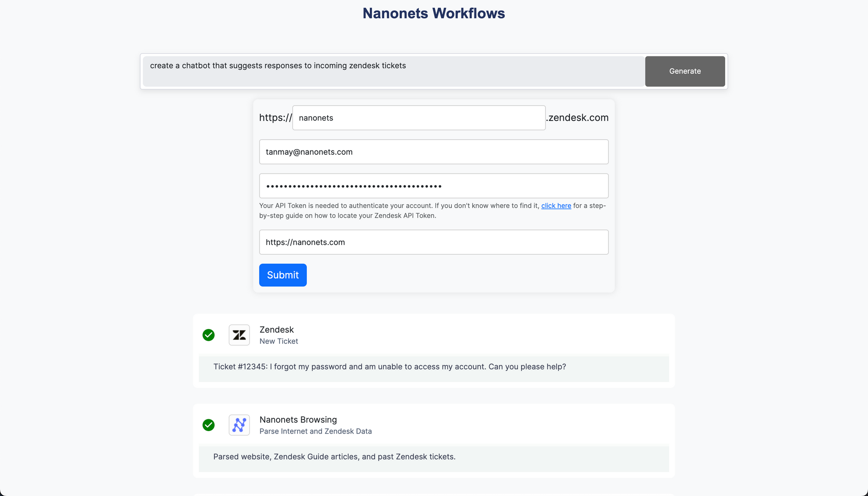The width and height of the screenshot is (868, 496).
Task: Click the Nanonets Workflows page title
Action: [434, 13]
